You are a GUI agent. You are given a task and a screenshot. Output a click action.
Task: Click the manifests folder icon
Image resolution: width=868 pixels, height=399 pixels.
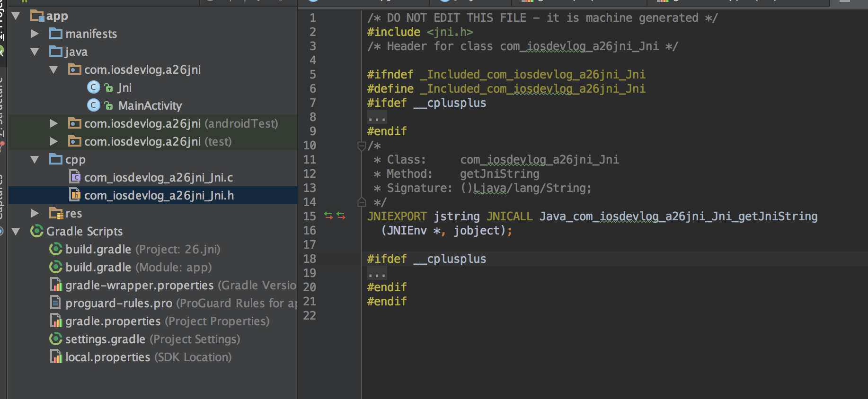[x=56, y=34]
